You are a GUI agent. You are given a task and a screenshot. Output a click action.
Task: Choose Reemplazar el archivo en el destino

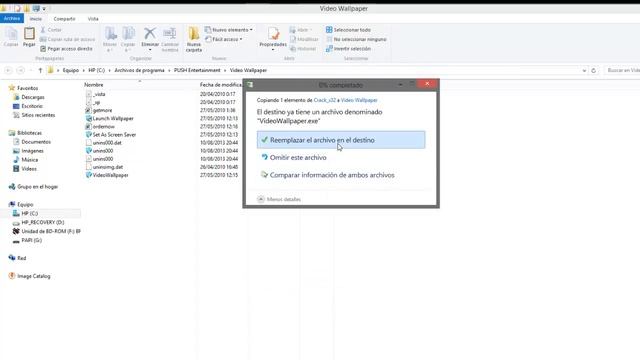pyautogui.click(x=341, y=140)
